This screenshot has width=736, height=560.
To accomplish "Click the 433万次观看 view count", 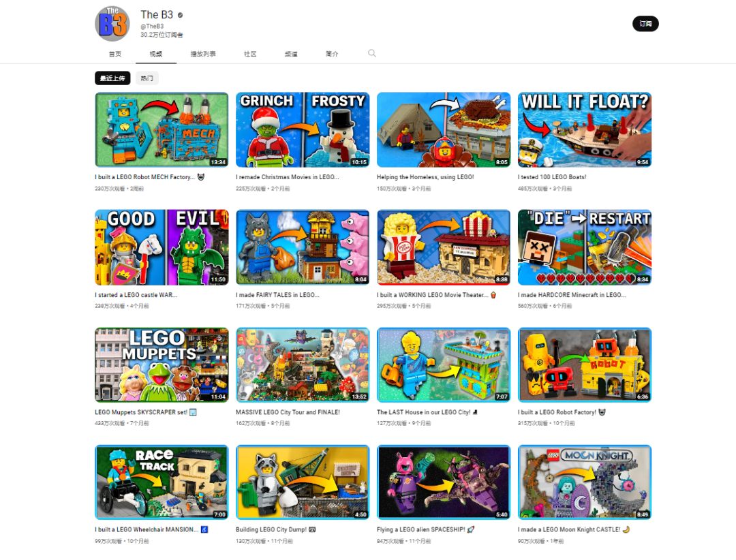I will (x=110, y=423).
